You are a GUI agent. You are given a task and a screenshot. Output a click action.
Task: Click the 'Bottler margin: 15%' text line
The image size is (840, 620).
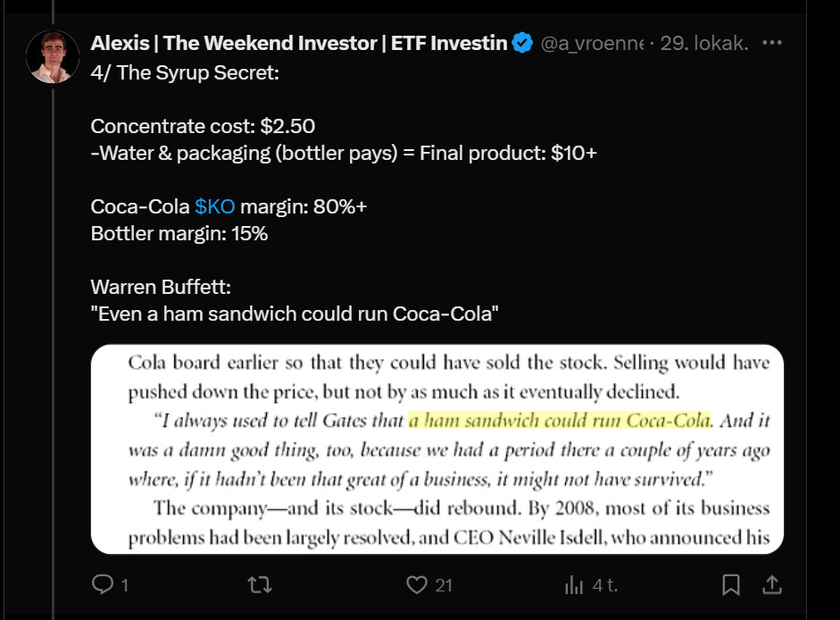(x=179, y=233)
